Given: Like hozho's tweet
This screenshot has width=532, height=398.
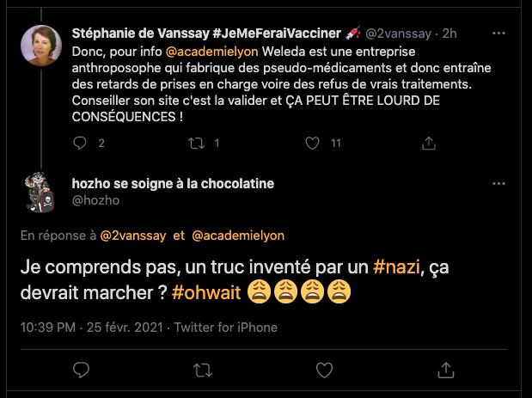Looking at the screenshot, I should (x=324, y=370).
